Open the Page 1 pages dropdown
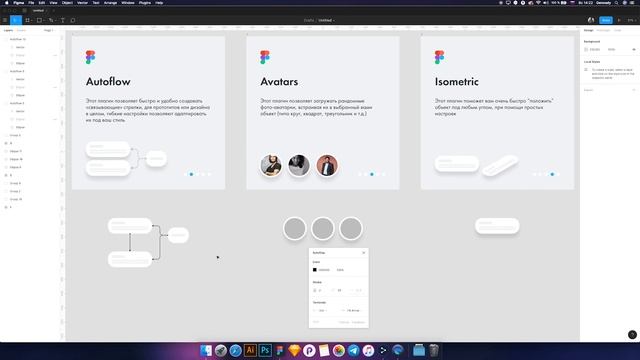Viewport: 640px width, 360px height. [x=49, y=30]
